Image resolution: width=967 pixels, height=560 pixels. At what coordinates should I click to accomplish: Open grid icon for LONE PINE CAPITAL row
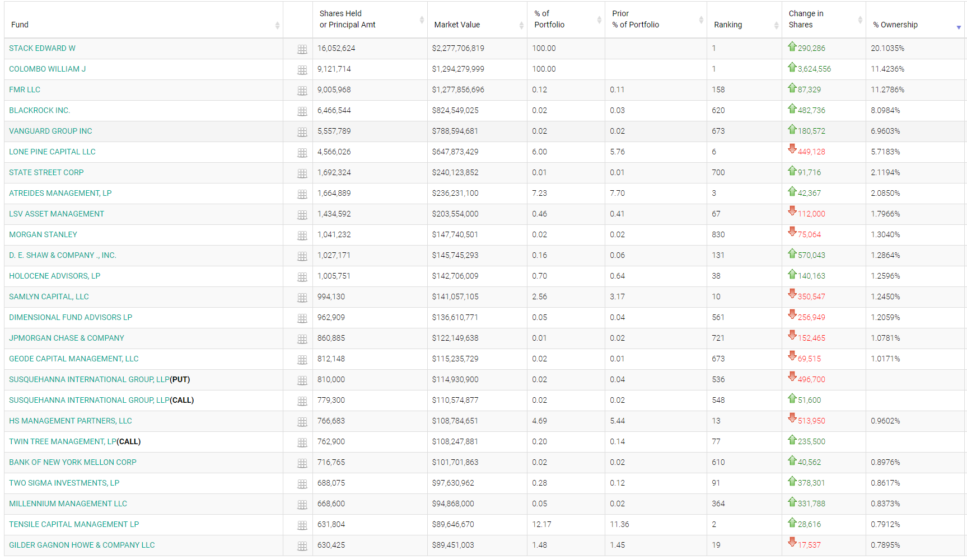tap(302, 153)
